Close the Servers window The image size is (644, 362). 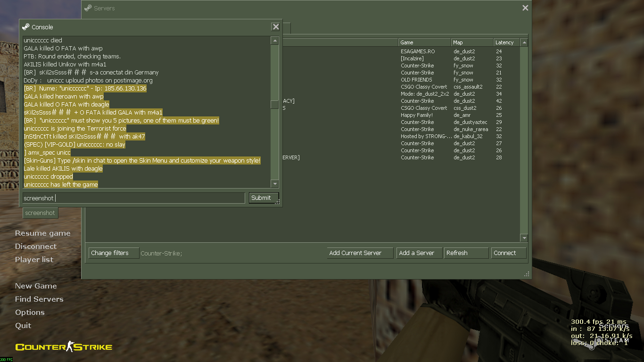click(x=525, y=8)
